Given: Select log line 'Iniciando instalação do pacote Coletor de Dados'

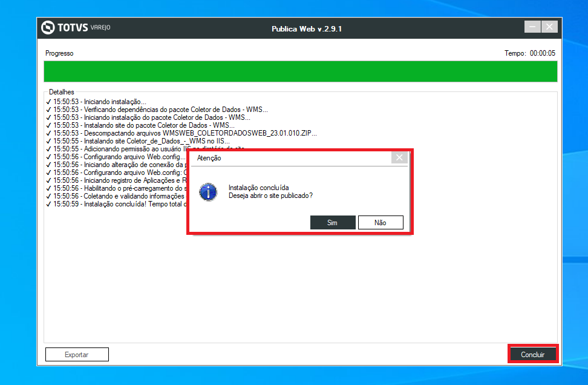Looking at the screenshot, I should [148, 117].
